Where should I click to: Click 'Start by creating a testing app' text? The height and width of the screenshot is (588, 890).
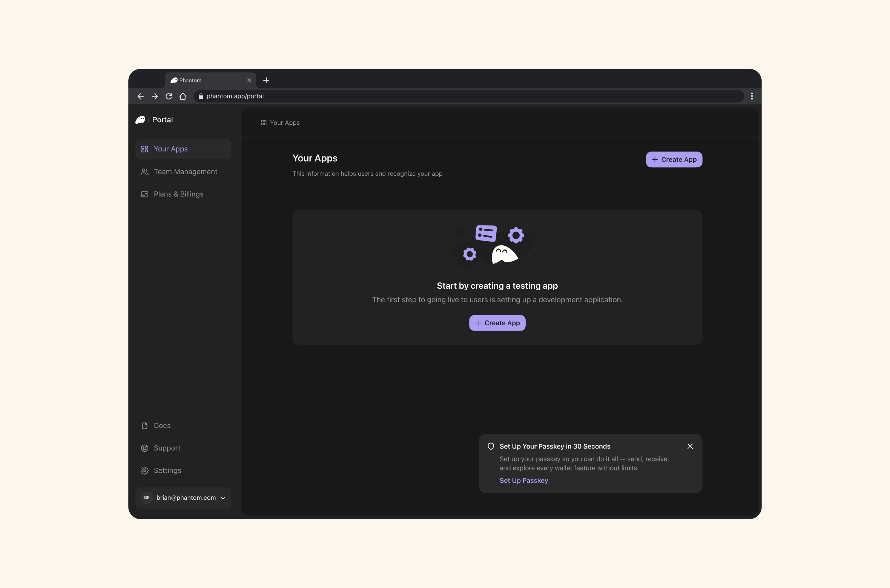[497, 286]
